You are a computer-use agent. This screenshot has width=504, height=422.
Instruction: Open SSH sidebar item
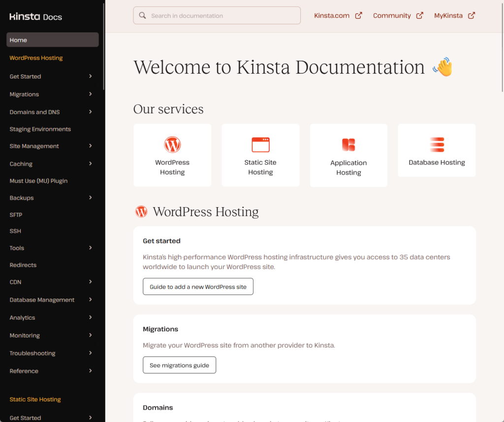(x=15, y=231)
